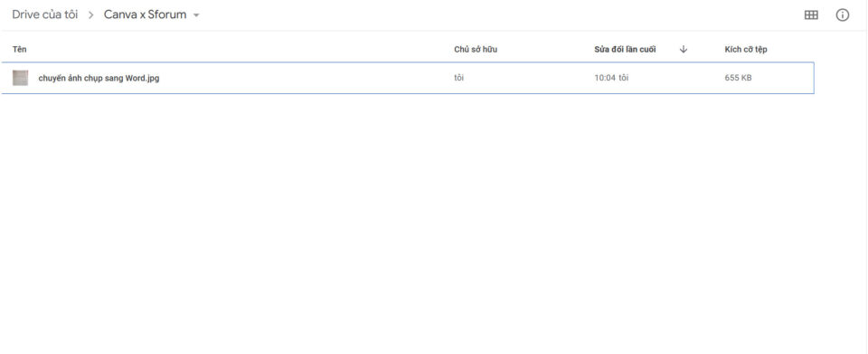The height and width of the screenshot is (354, 868).
Task: Select chuyển ảnh chụp sang Word.jpg file name
Action: [x=99, y=78]
